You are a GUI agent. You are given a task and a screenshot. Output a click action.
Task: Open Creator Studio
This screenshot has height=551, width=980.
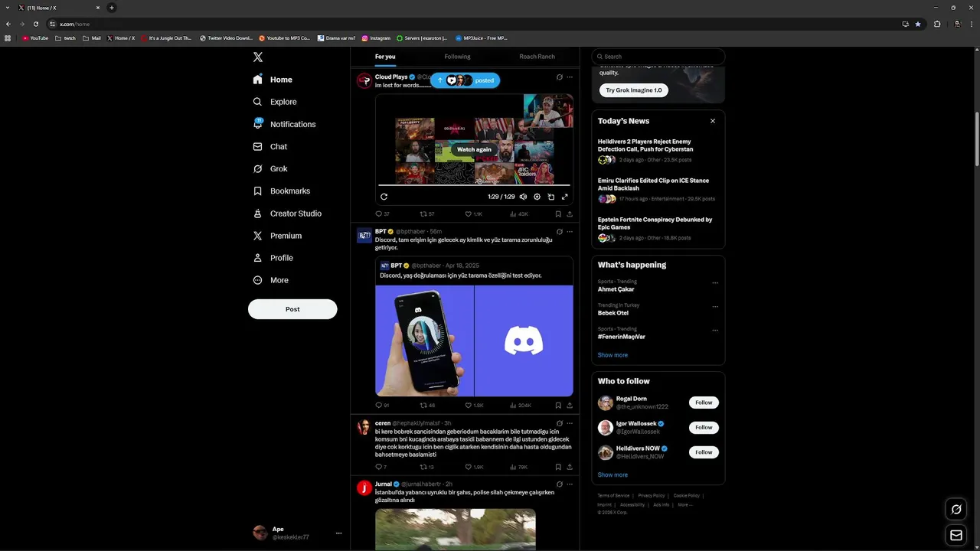pyautogui.click(x=287, y=214)
